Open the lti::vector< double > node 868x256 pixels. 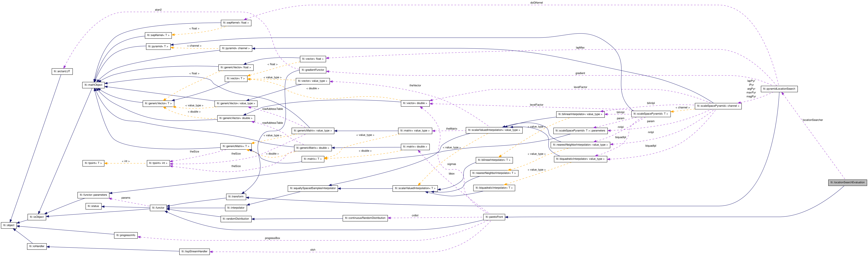415,103
